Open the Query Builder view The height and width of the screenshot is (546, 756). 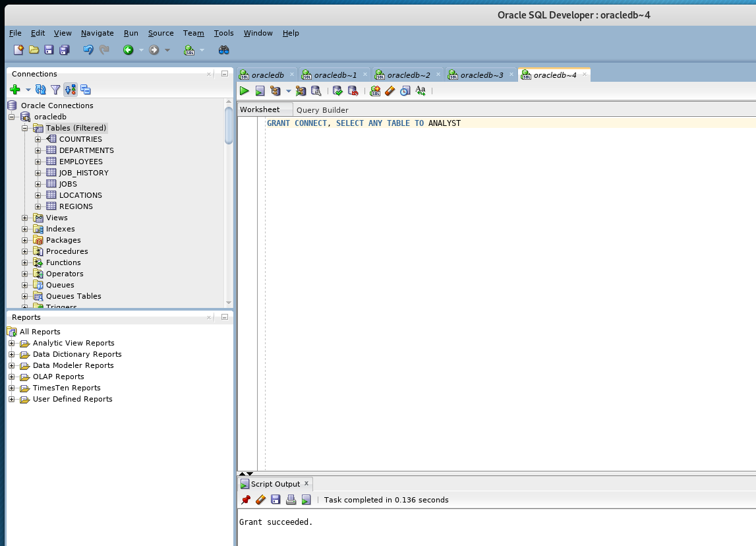tap(322, 109)
